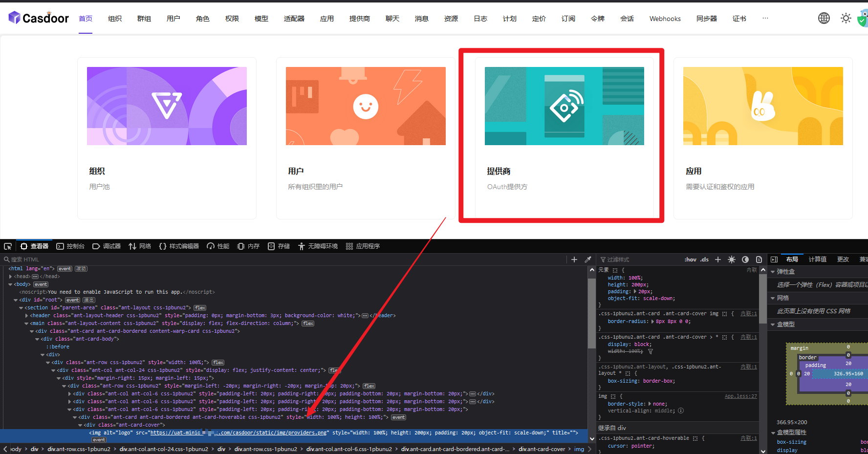Activate the element picker tool in DevTools
Viewport: 868px width, 454px height.
click(x=8, y=246)
